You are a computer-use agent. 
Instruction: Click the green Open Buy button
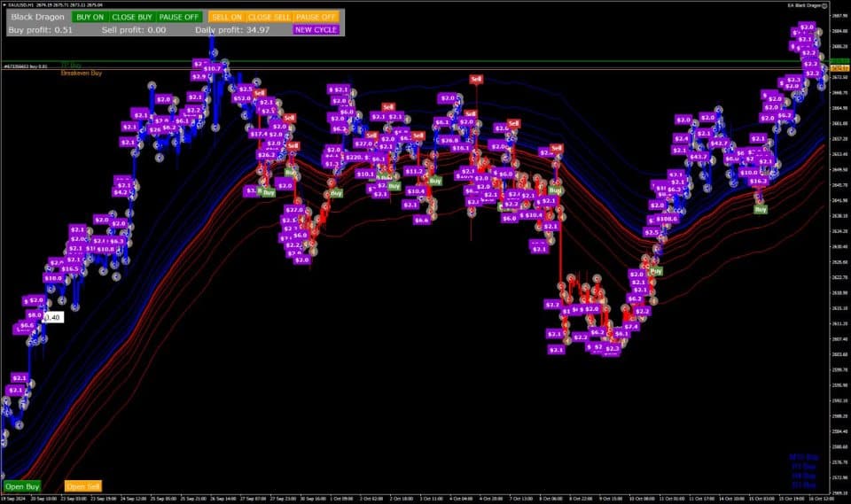click(x=22, y=486)
